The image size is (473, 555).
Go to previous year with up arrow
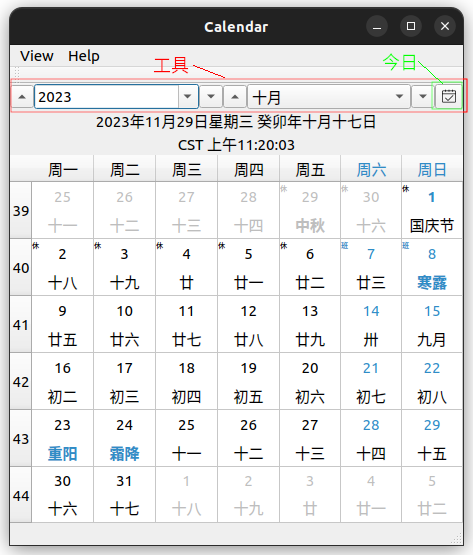22,96
